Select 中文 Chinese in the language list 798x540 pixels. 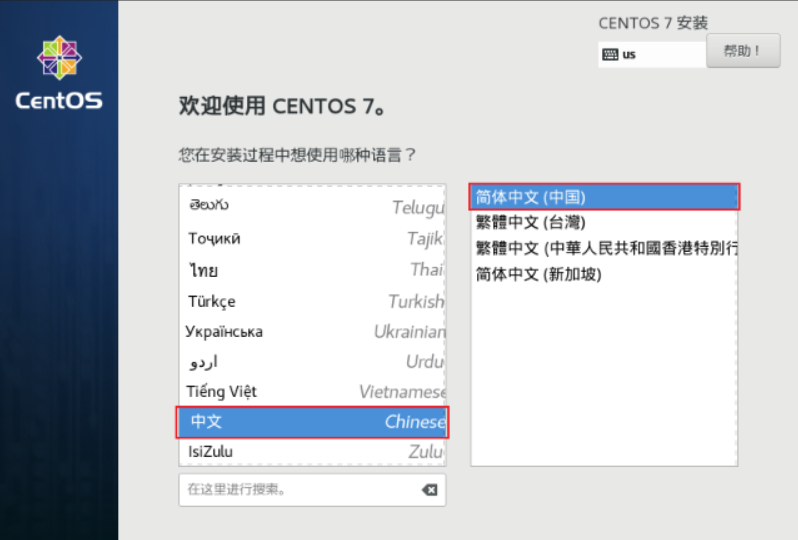[x=312, y=422]
